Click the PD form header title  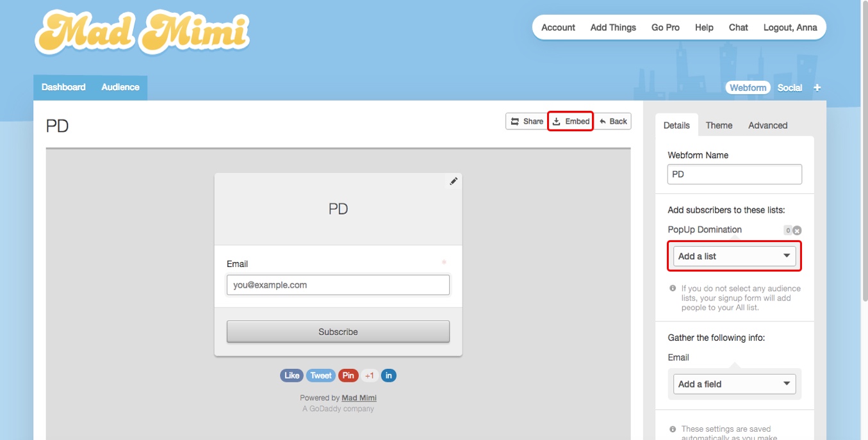(x=338, y=209)
